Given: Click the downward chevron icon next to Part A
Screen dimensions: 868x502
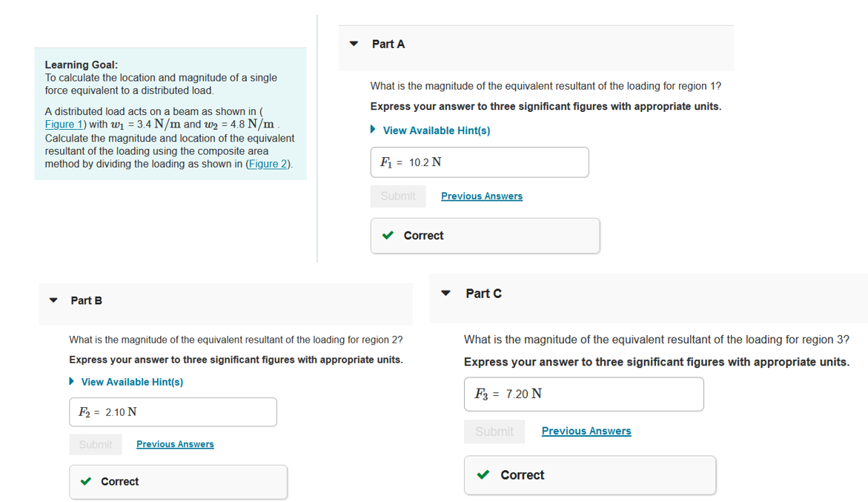Looking at the screenshot, I should tap(353, 43).
